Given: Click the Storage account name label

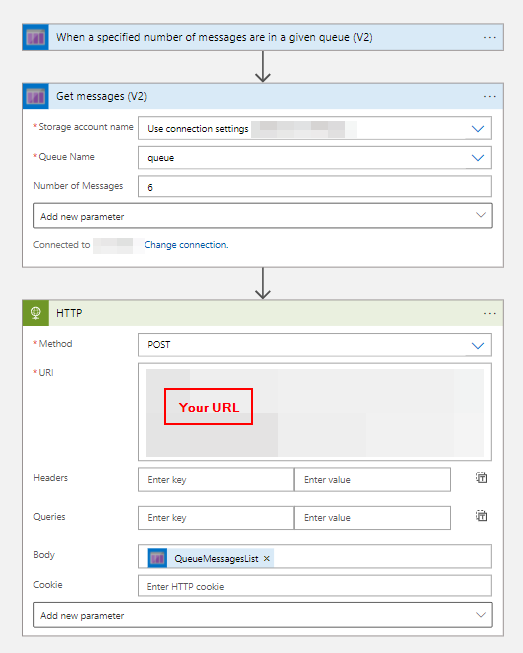Looking at the screenshot, I should coord(86,127).
